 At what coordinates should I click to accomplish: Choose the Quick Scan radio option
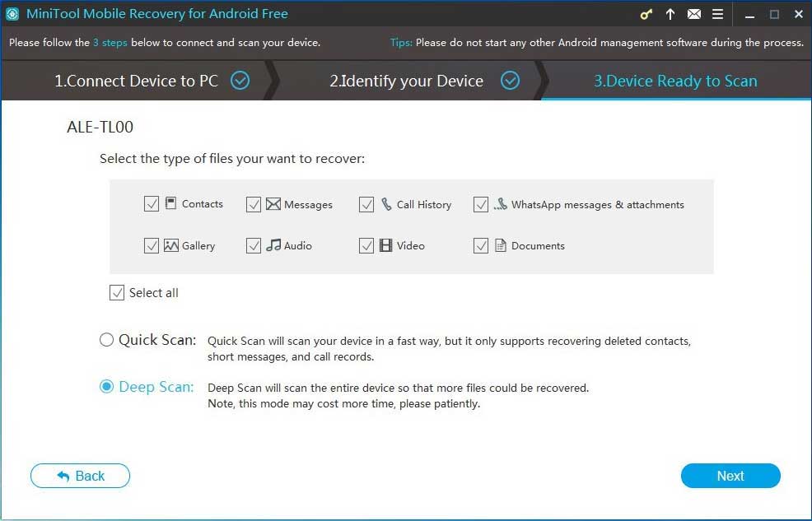click(106, 340)
